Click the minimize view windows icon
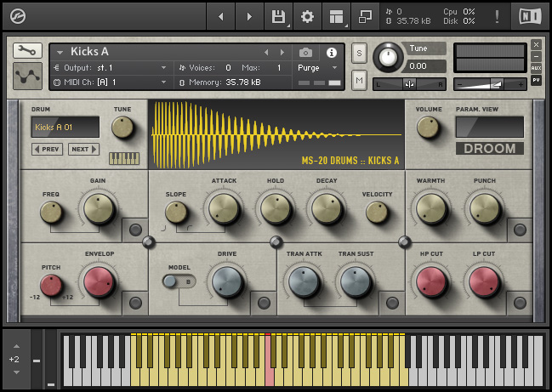 coord(365,16)
